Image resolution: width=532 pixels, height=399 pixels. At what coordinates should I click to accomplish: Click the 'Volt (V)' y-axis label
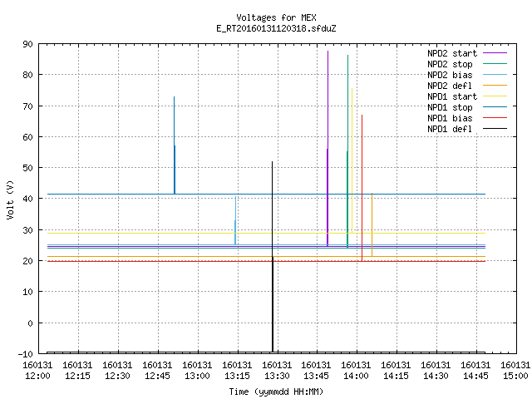coord(10,199)
